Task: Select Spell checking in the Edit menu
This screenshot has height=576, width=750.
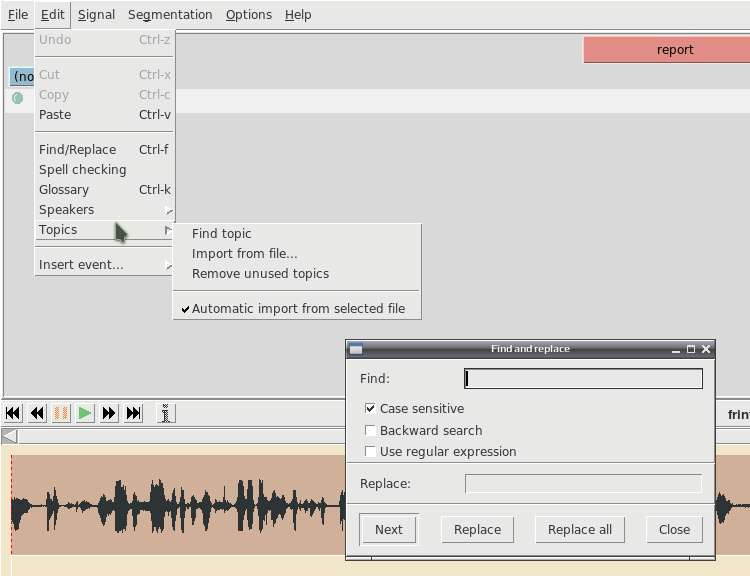Action: pos(104,170)
